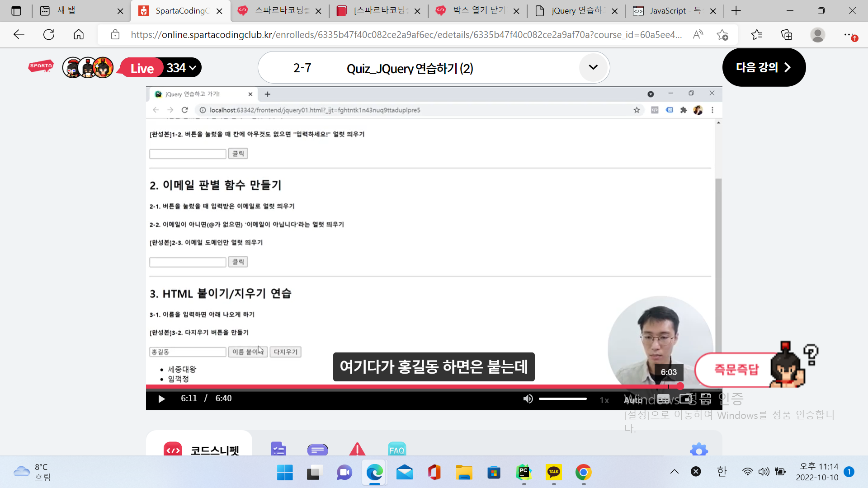Open the 즉문즉답 quick Q&A button
This screenshot has width=868, height=488.
pyautogui.click(x=736, y=370)
